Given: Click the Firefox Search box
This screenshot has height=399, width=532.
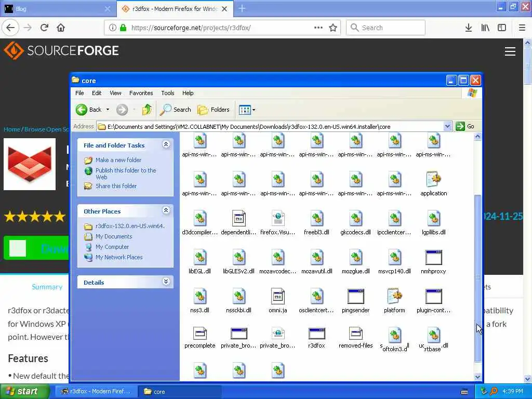Looking at the screenshot, I should (x=385, y=28).
